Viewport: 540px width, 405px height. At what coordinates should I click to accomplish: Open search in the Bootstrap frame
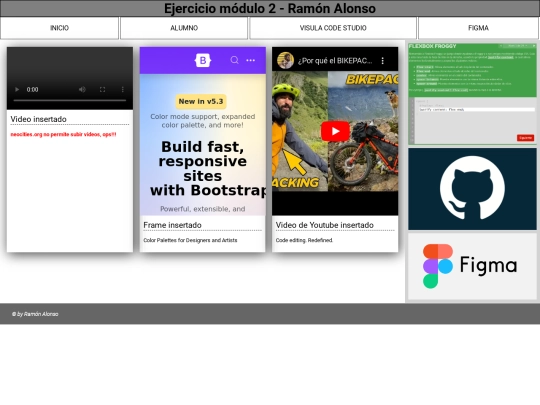(x=234, y=60)
